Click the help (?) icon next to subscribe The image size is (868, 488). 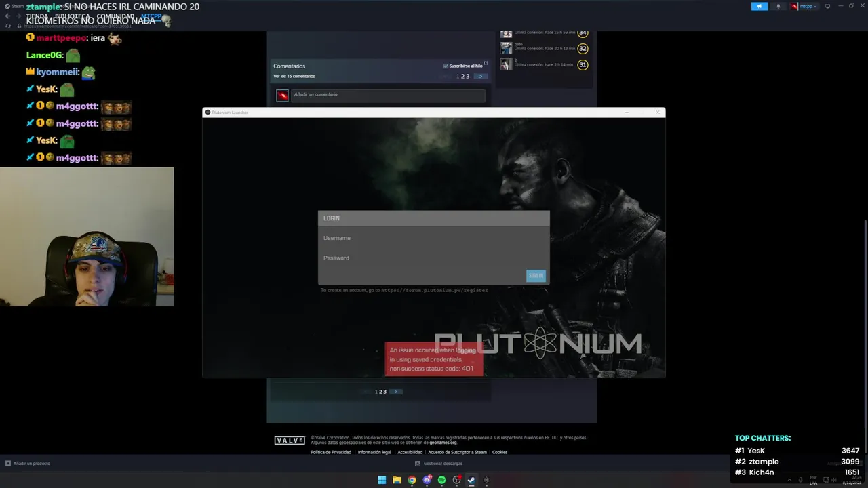click(486, 63)
